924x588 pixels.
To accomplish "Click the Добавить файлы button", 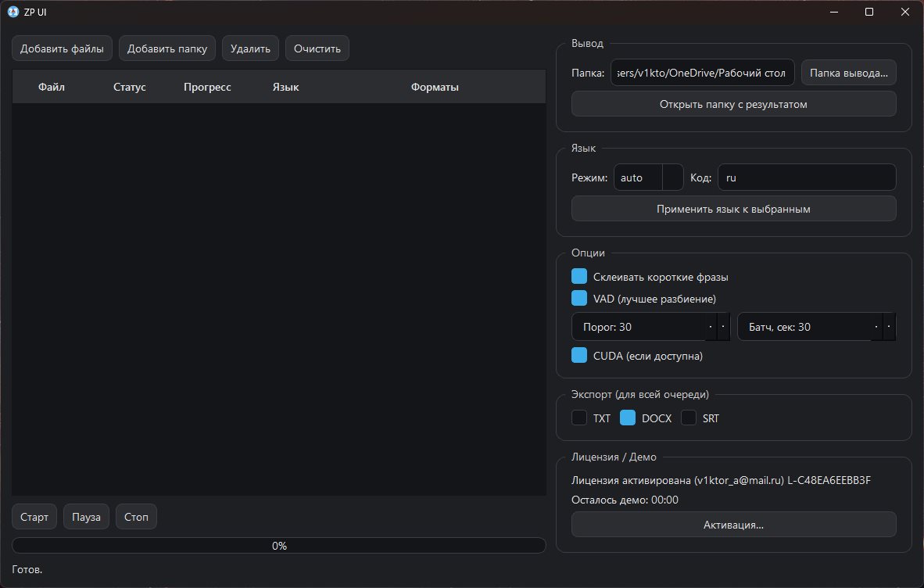I will [x=62, y=48].
